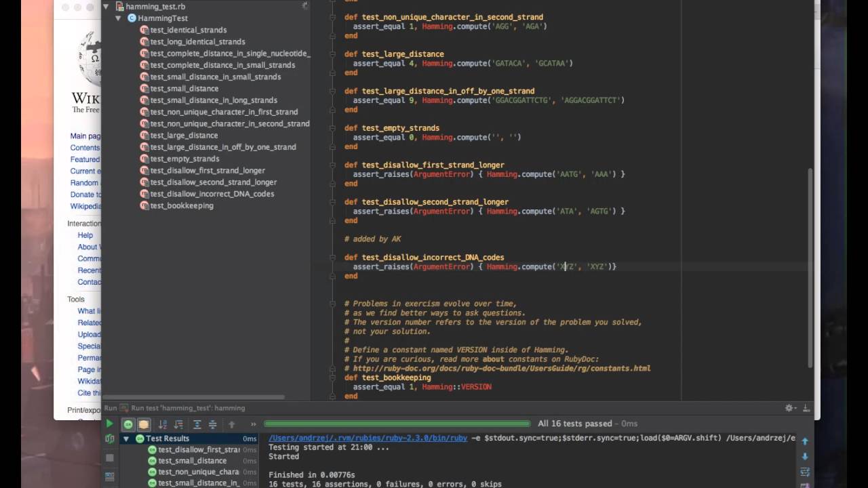Collapse Test Results root node
868x488 pixels.
point(126,439)
